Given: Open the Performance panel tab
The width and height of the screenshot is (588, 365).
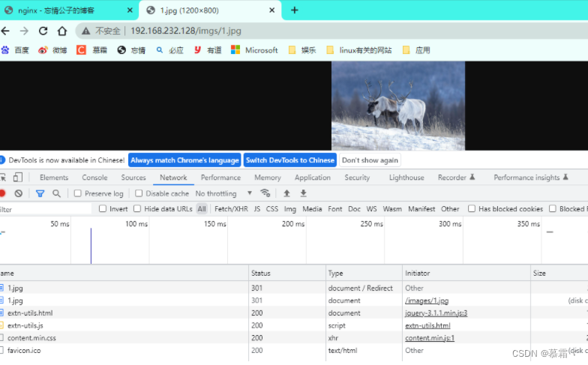Looking at the screenshot, I should click(220, 178).
